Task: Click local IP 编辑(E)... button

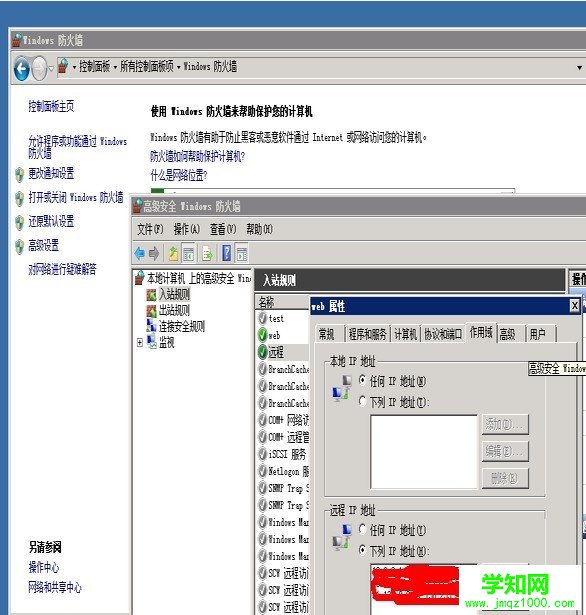Action: tap(505, 451)
